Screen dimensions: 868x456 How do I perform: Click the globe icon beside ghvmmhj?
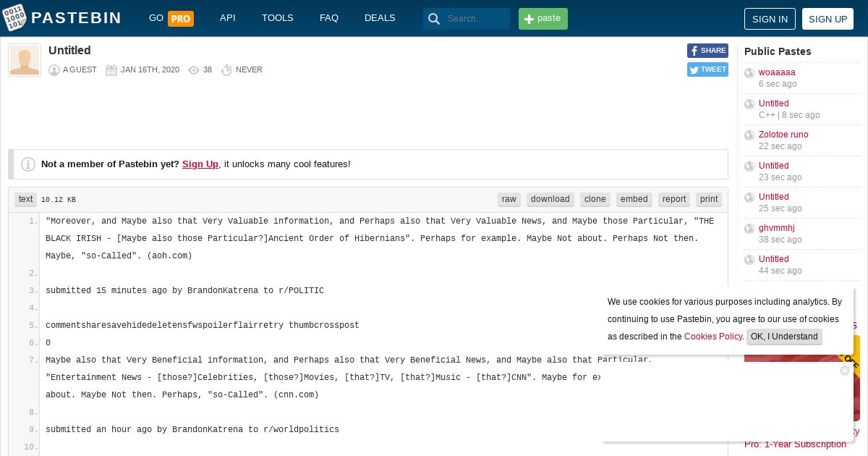coord(749,229)
